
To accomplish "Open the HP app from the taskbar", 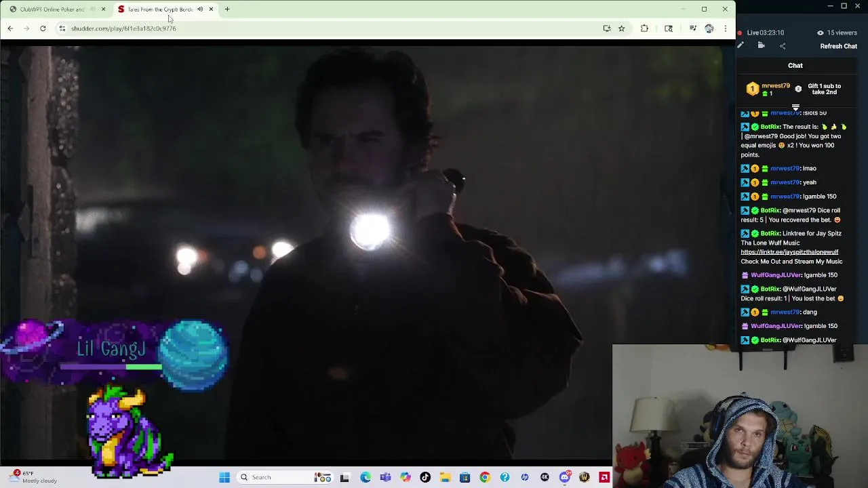I will pyautogui.click(x=524, y=477).
